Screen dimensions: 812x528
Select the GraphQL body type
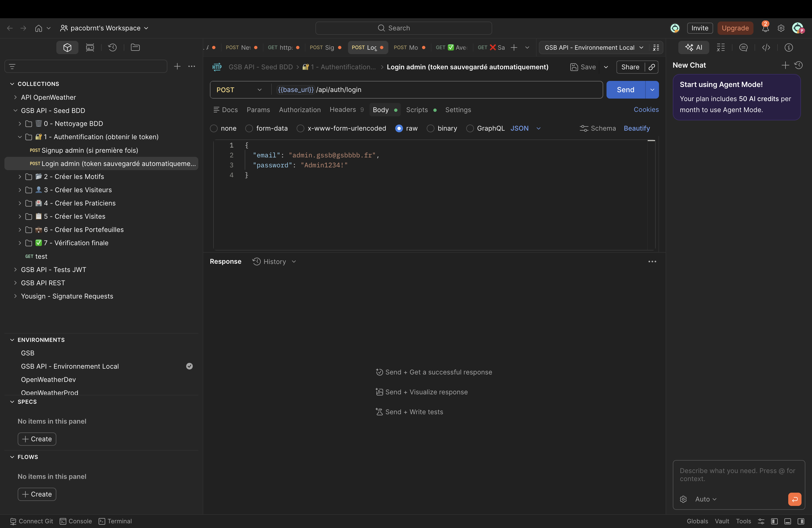470,128
